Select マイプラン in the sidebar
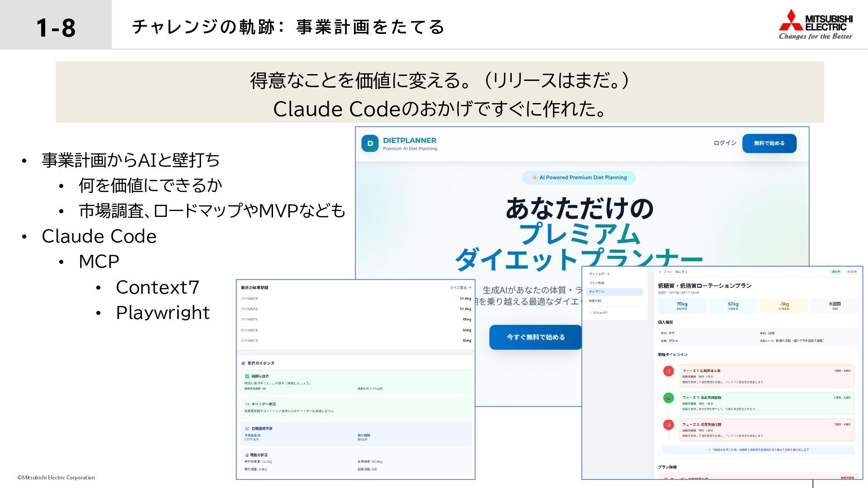The width and height of the screenshot is (868, 488). pyautogui.click(x=614, y=292)
